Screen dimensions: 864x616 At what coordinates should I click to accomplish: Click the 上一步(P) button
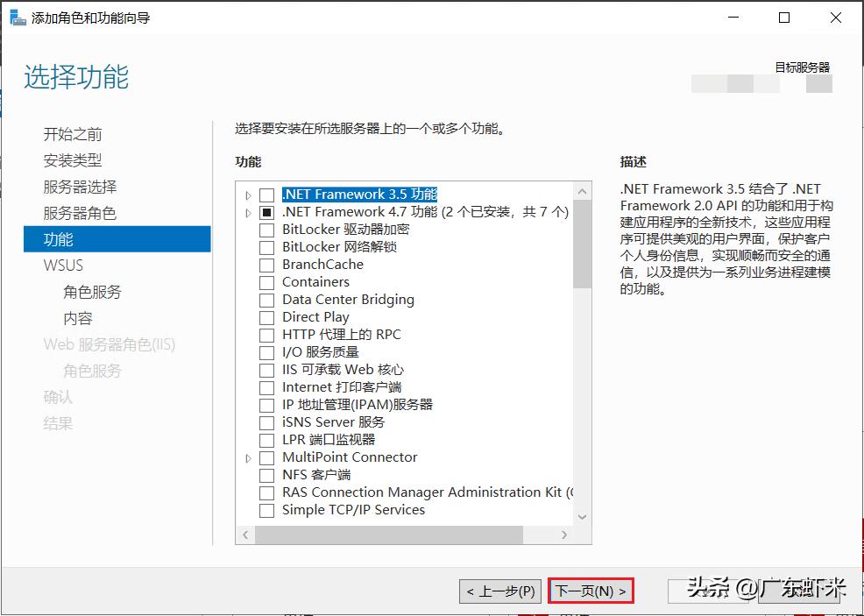[x=499, y=591]
